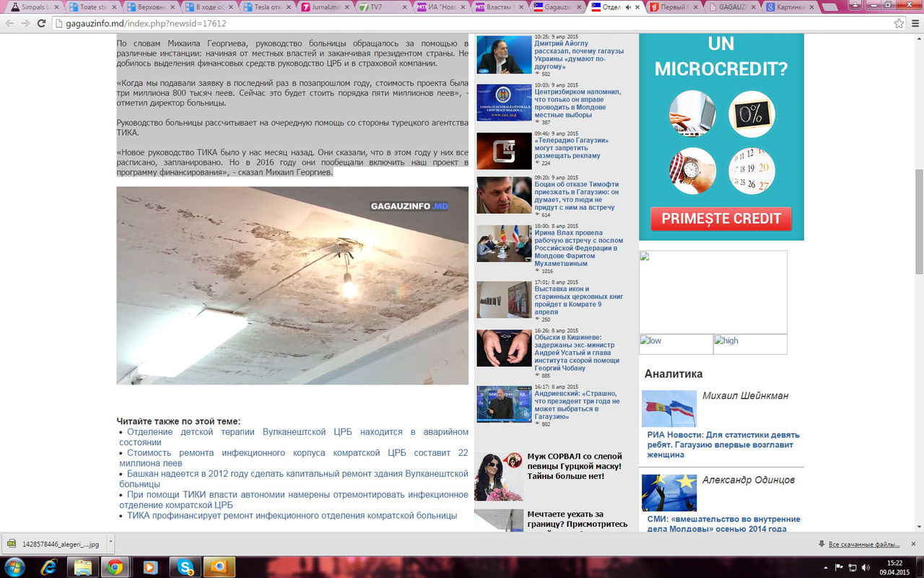
Task: Open the media player taskbar icon
Action: pyautogui.click(x=150, y=567)
